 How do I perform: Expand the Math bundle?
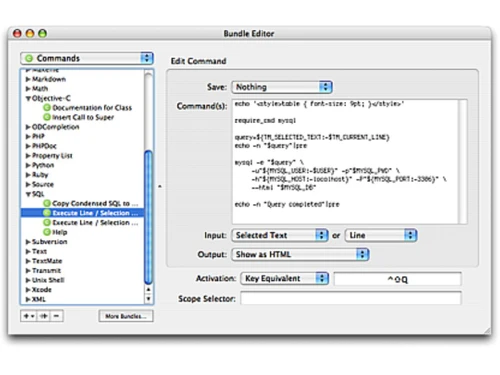pos(28,89)
